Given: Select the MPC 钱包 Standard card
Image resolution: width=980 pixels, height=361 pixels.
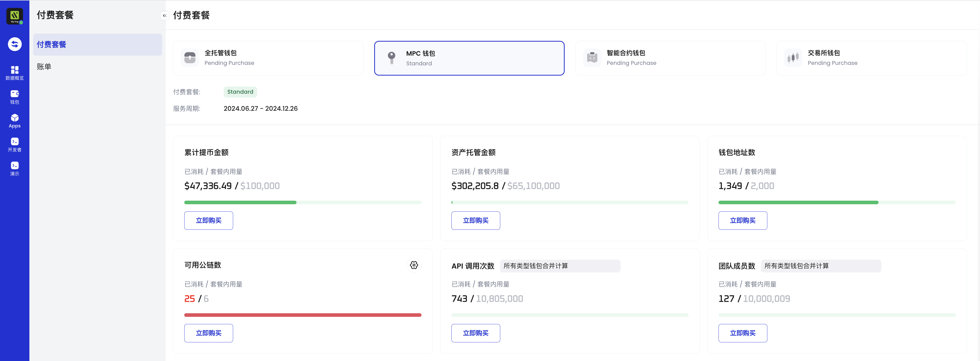Looking at the screenshot, I should [x=469, y=58].
